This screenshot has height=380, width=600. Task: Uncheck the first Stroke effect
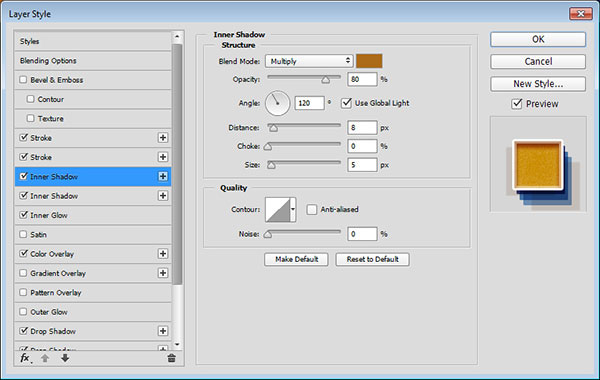pyautogui.click(x=23, y=137)
